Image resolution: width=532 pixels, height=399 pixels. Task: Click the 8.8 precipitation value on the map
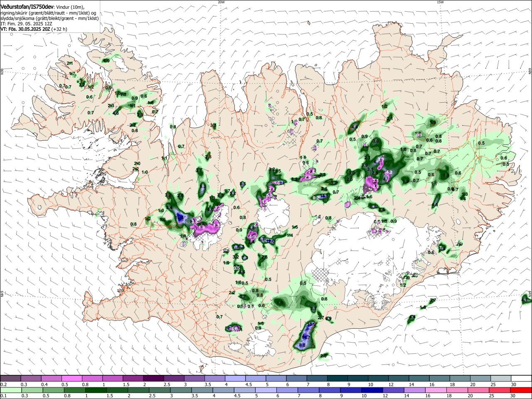click(x=302, y=345)
